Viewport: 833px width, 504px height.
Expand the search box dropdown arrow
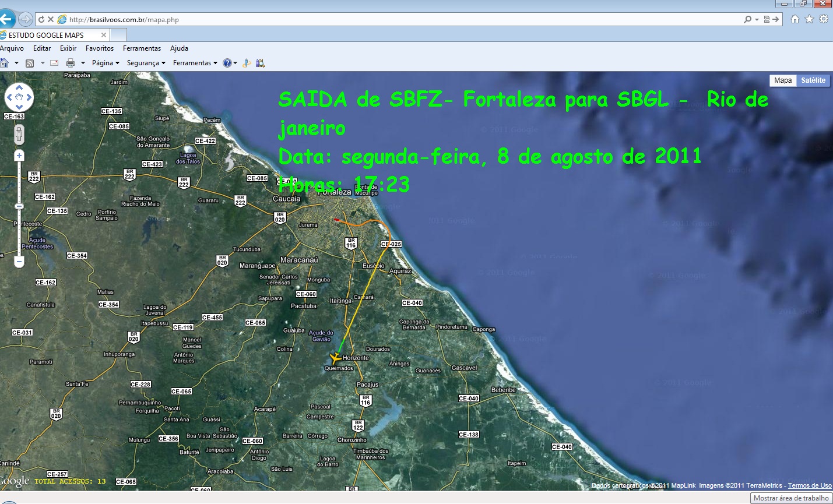[756, 18]
